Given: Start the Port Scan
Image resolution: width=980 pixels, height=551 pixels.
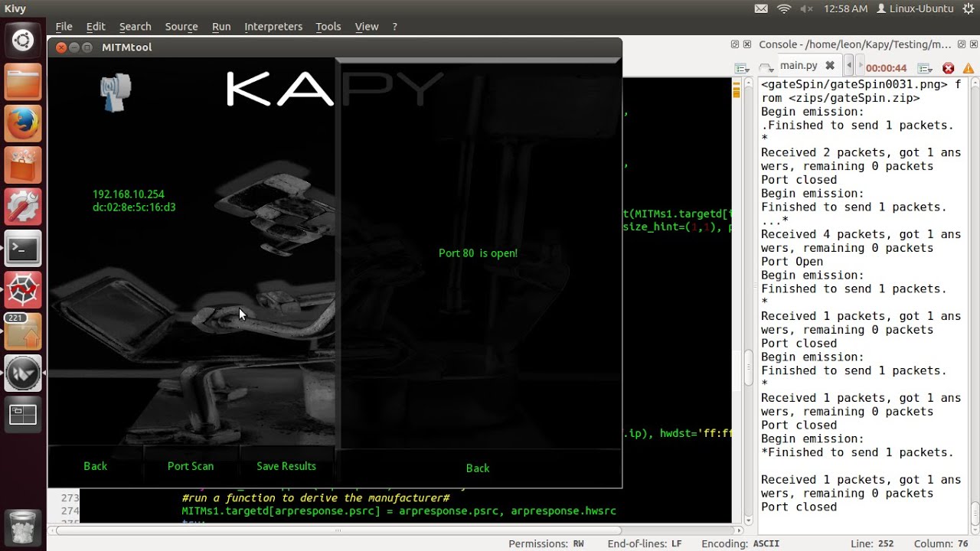Looking at the screenshot, I should click(x=191, y=466).
